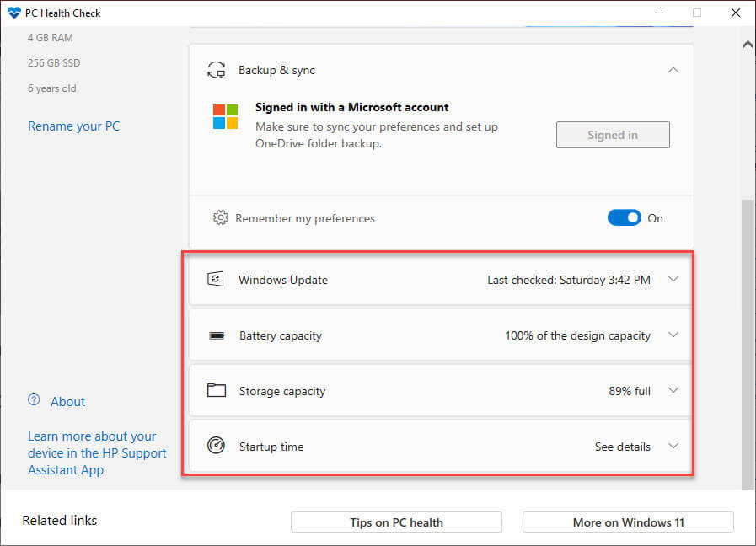Click the About question mark icon

(34, 401)
